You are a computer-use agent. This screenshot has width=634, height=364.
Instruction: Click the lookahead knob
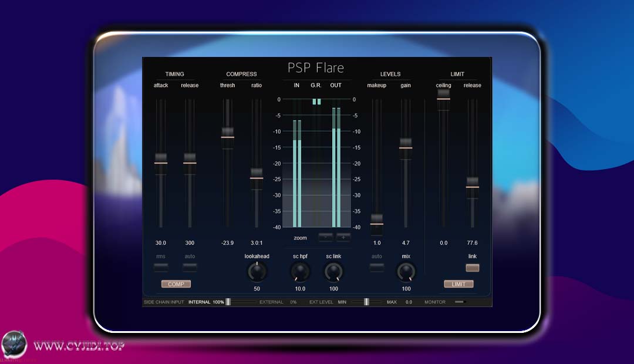coord(257,271)
